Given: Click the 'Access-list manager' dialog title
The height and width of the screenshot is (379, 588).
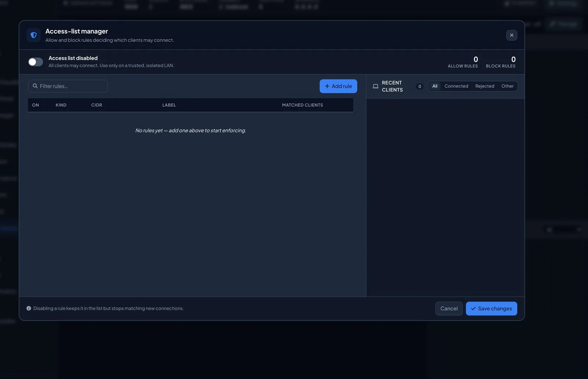Looking at the screenshot, I should click(x=77, y=31).
